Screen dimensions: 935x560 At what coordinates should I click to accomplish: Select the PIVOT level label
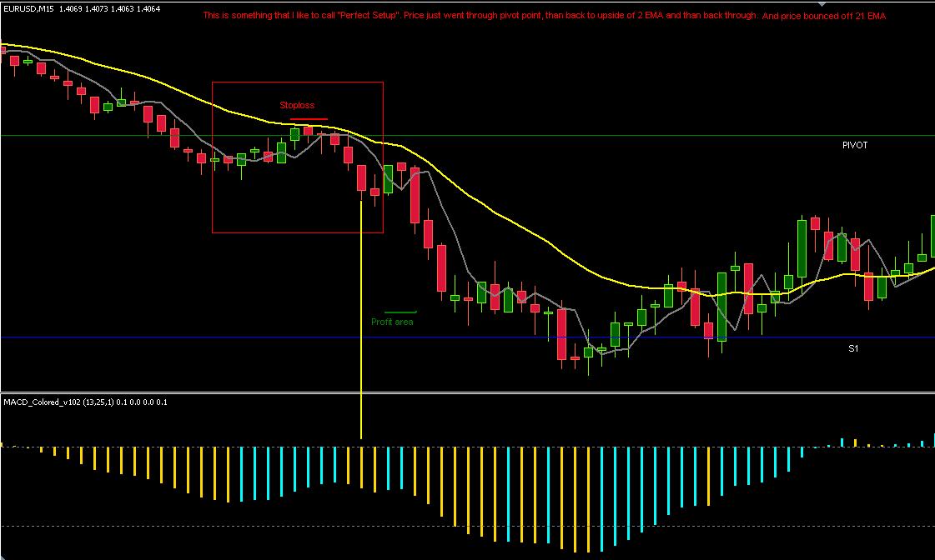pyautogui.click(x=855, y=145)
